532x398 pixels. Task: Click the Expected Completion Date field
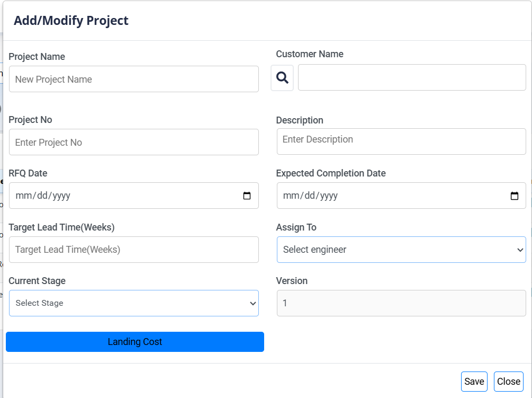[x=386, y=196]
